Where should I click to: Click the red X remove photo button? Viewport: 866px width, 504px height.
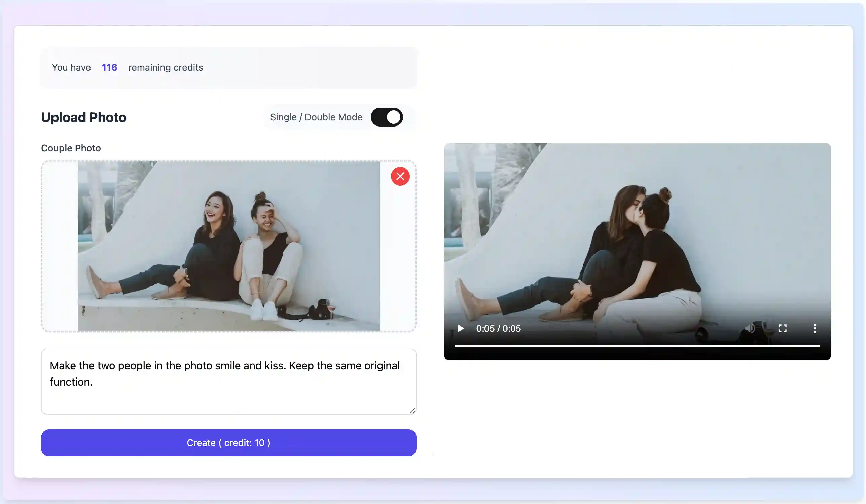tap(399, 176)
